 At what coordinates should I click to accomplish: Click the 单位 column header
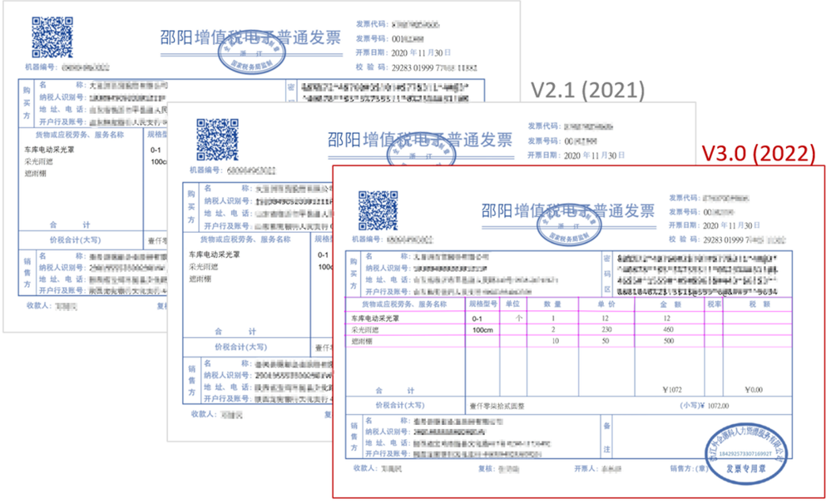coord(512,304)
